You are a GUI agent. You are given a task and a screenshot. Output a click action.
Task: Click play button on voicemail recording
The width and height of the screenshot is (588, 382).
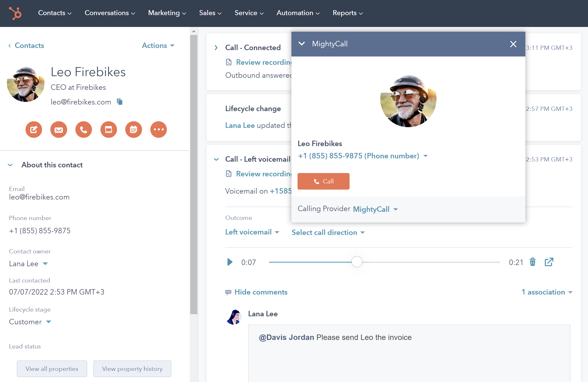pyautogui.click(x=230, y=262)
